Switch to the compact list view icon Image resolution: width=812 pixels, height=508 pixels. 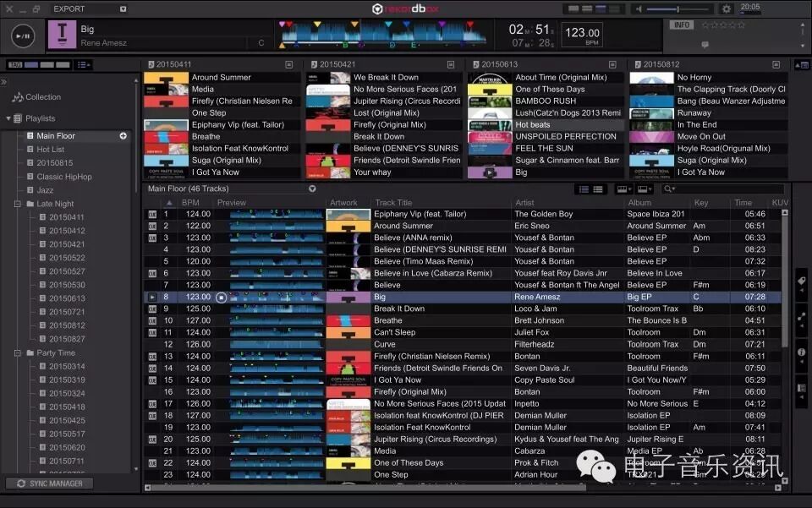[584, 189]
